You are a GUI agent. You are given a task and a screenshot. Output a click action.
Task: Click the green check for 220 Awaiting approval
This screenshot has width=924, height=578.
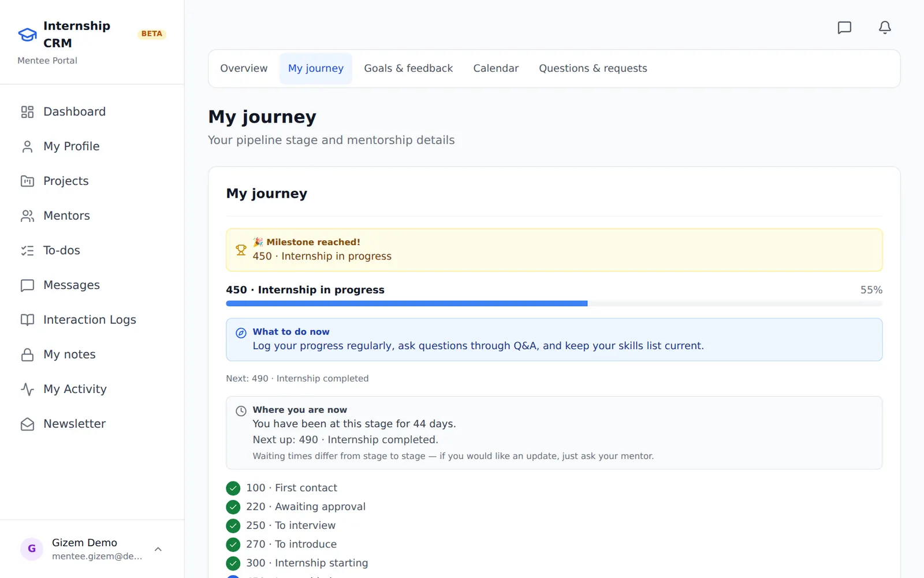coord(233,507)
